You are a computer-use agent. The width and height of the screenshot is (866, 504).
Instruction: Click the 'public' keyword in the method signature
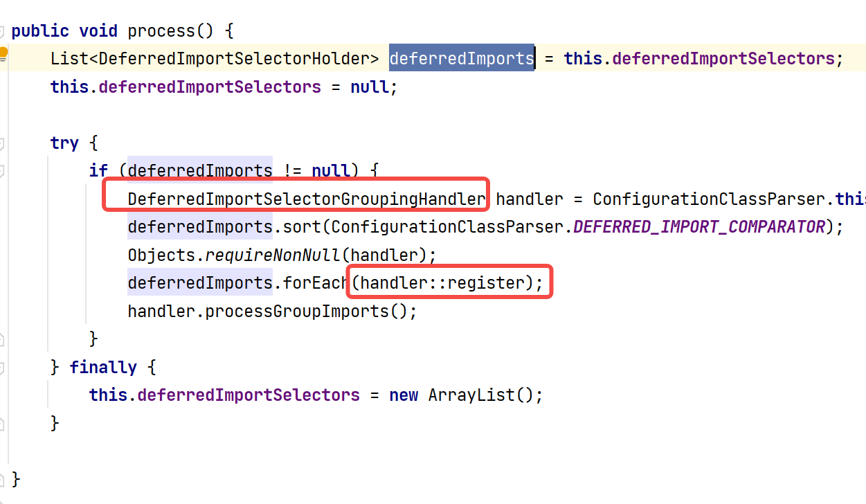tap(40, 31)
